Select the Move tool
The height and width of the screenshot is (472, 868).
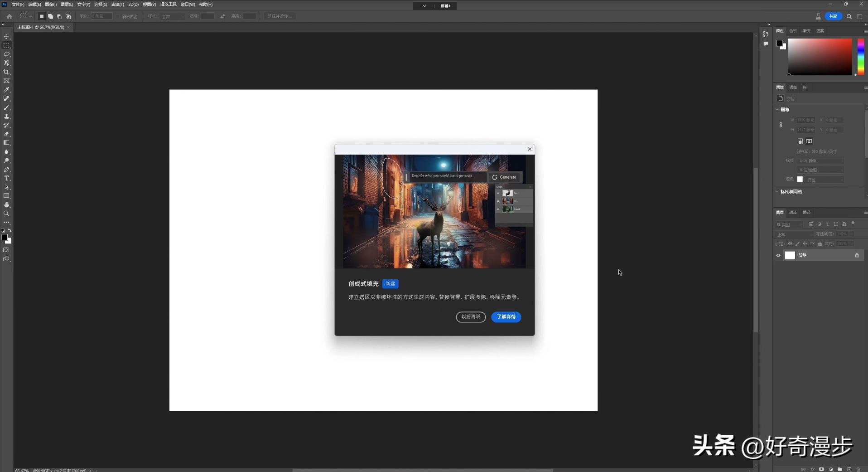point(6,37)
